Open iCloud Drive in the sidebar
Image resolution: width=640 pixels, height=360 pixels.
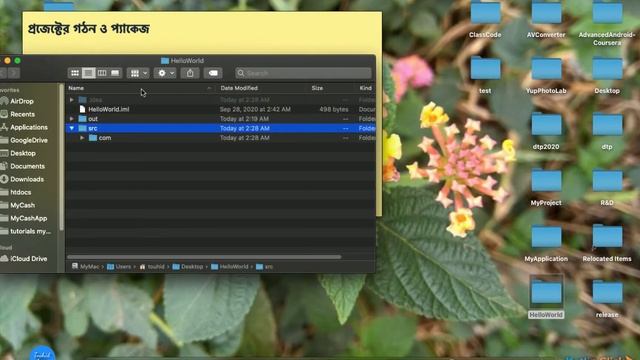pos(29,259)
